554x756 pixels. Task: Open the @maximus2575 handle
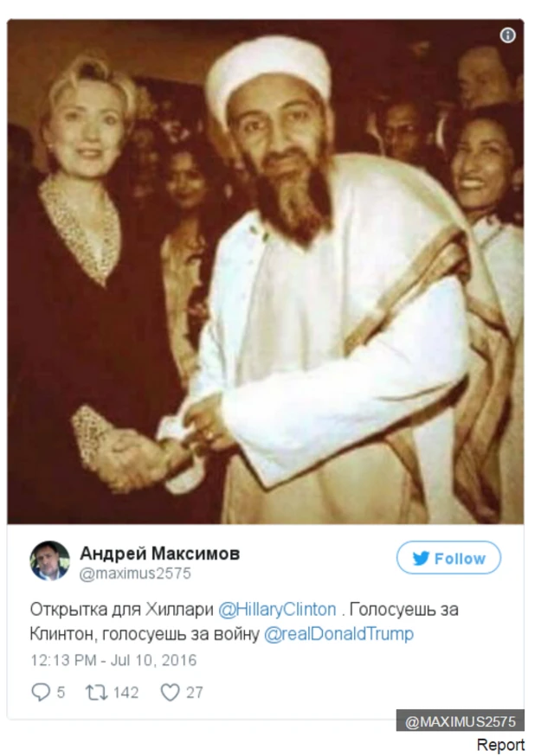135,573
